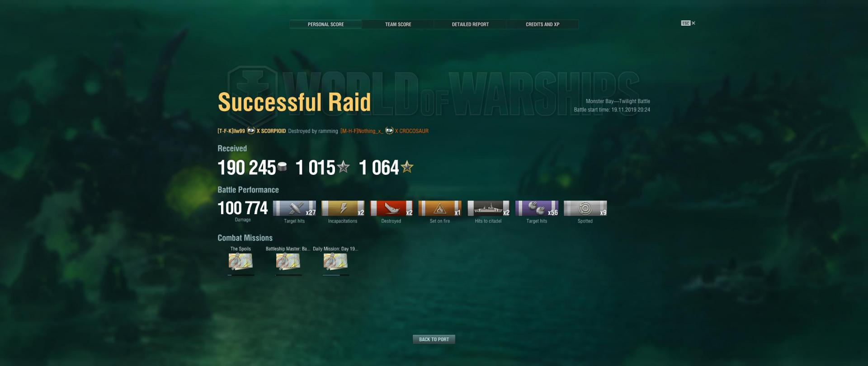Click the Incapacitations ribbon icon
This screenshot has width=868, height=366.
343,208
